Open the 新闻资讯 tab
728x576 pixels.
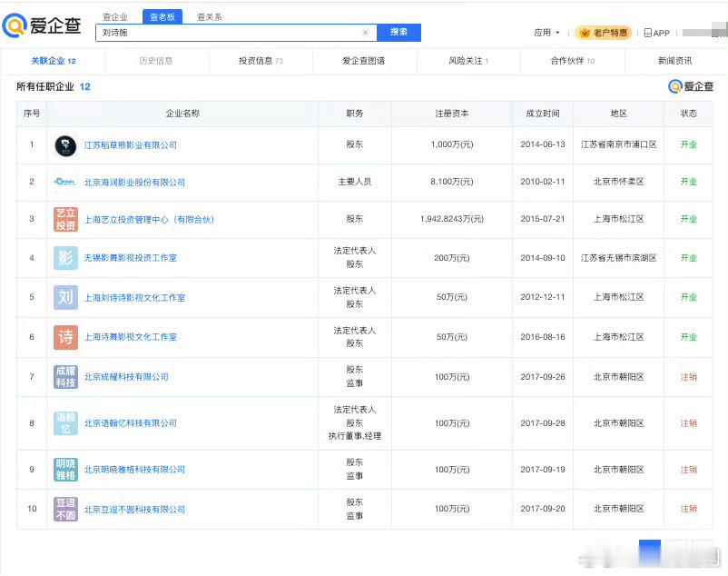pos(675,61)
